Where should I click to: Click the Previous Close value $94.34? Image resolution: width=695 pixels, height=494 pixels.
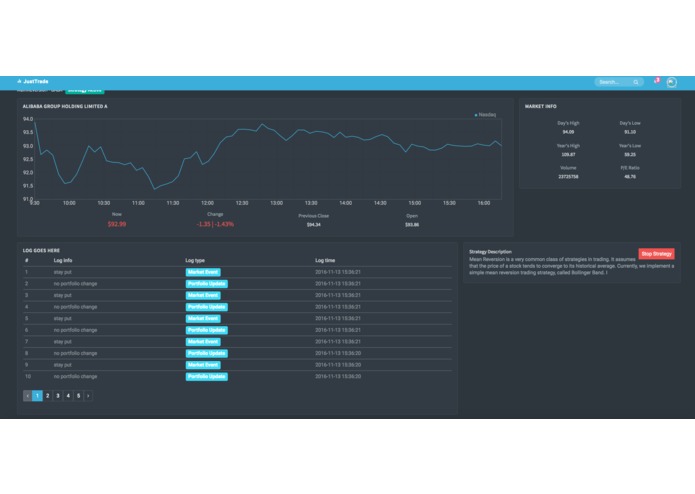click(314, 225)
